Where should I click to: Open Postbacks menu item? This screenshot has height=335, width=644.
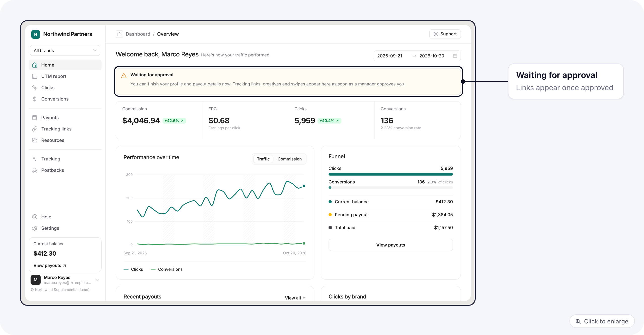click(65, 170)
